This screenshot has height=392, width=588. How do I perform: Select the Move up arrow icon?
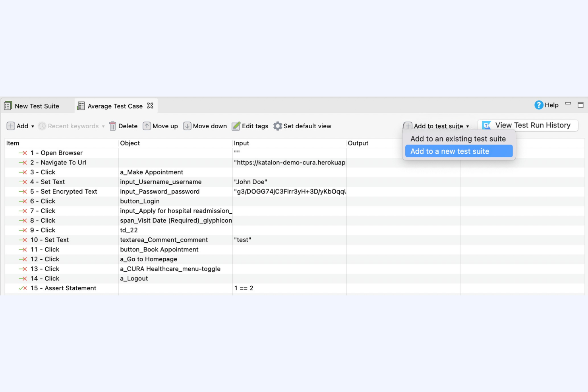pos(147,126)
